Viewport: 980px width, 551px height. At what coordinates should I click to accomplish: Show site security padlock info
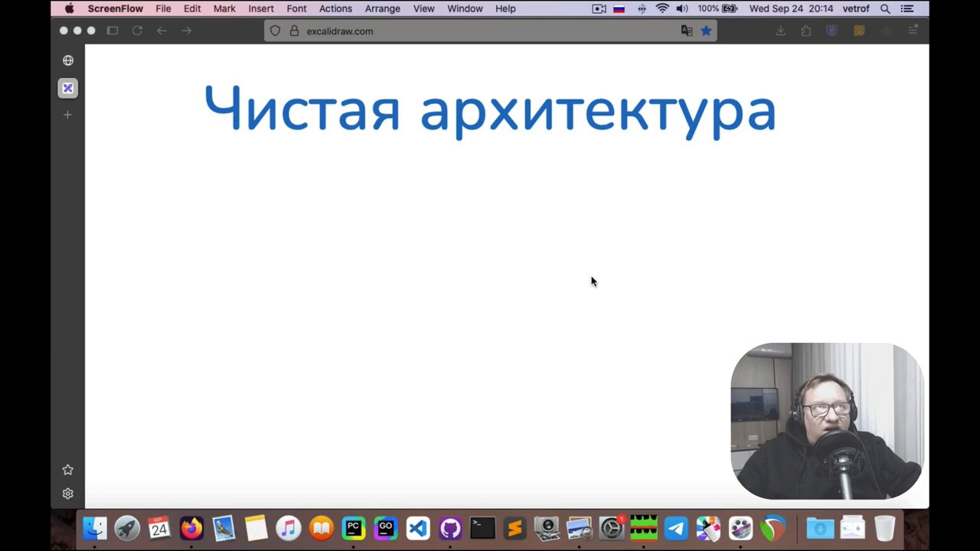point(294,31)
